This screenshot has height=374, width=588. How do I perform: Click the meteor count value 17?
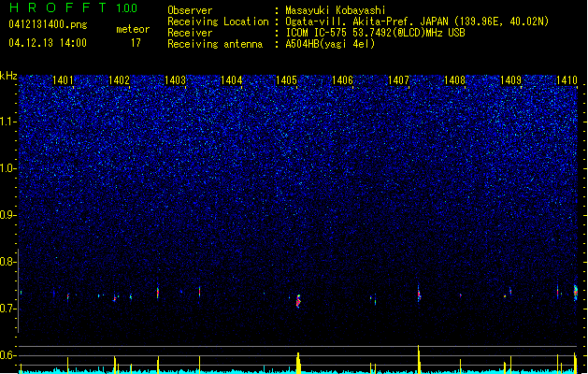pos(136,43)
